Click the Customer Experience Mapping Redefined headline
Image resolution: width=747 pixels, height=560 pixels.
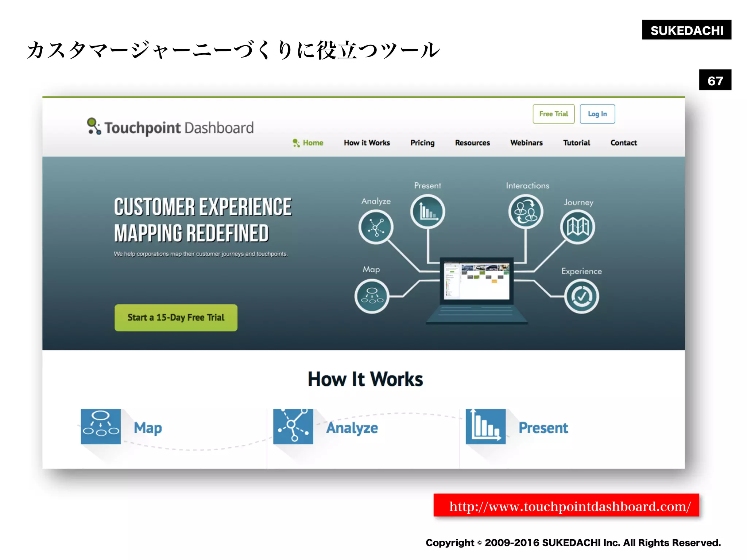click(203, 220)
